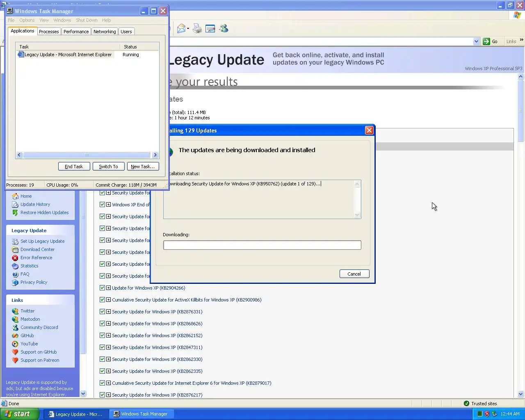Screen dimensions: 525x420
Task: Expand details for Security Update KB2868626
Action: pos(109,324)
